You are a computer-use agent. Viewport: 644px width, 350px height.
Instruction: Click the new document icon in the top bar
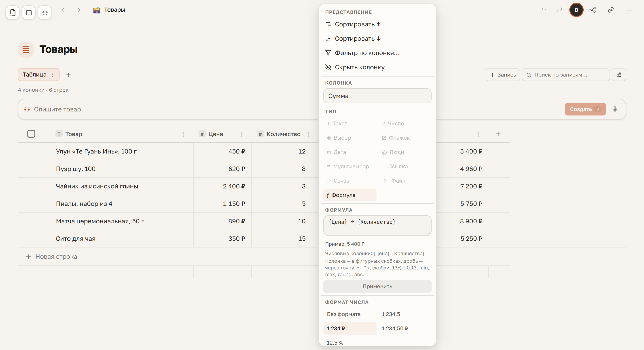coord(13,12)
